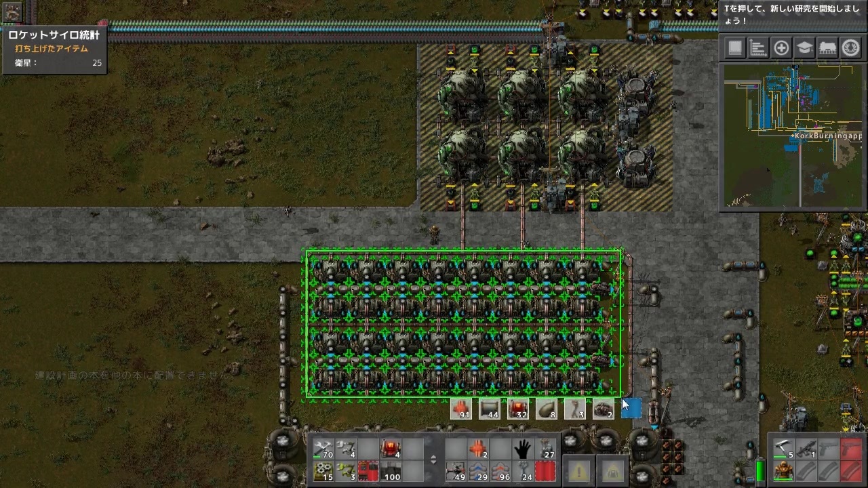Select the red heat exchanger stack of 4
Screen dimensions: 868x488
click(x=390, y=449)
